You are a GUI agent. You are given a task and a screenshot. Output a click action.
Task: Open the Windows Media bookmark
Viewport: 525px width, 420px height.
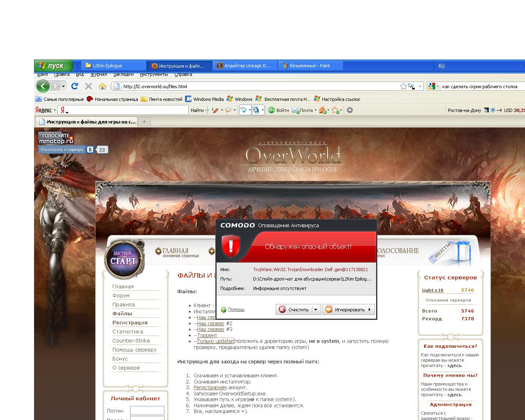coord(205,99)
